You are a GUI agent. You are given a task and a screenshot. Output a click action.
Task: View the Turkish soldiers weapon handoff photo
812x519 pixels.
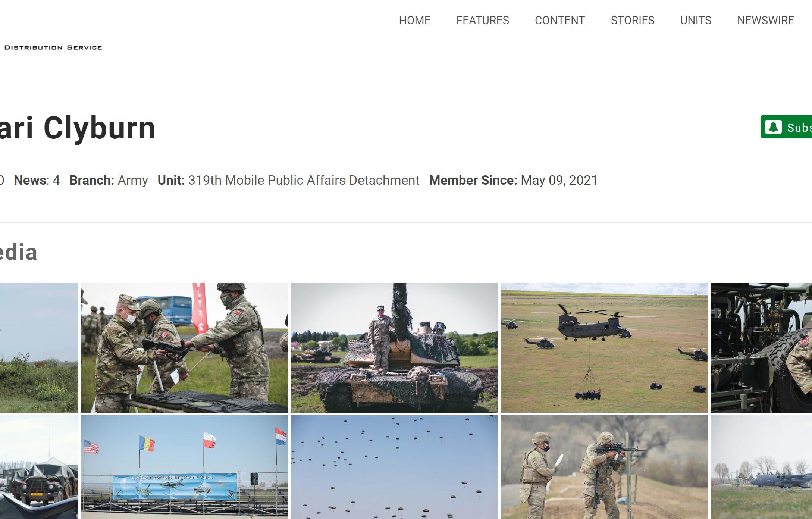click(x=184, y=347)
